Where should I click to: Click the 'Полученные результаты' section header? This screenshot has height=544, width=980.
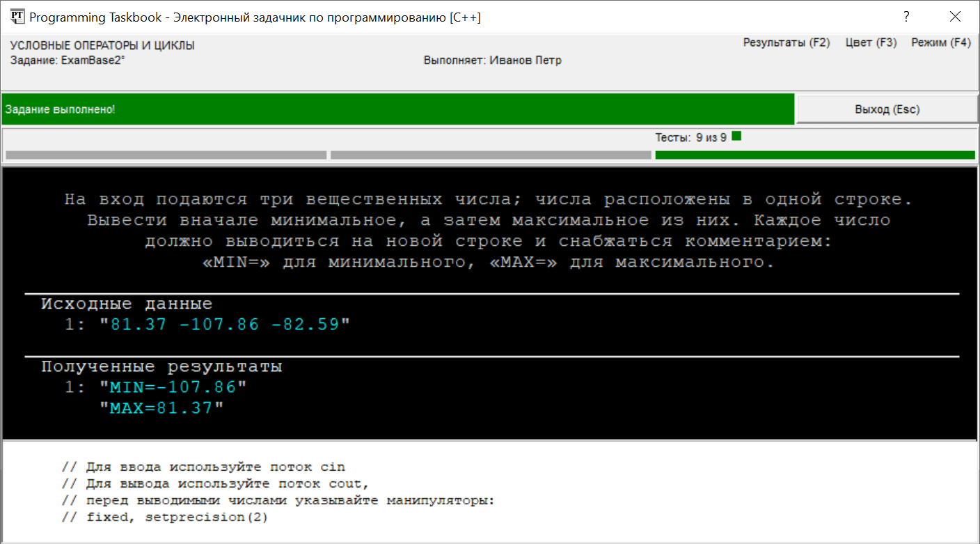click(x=161, y=366)
